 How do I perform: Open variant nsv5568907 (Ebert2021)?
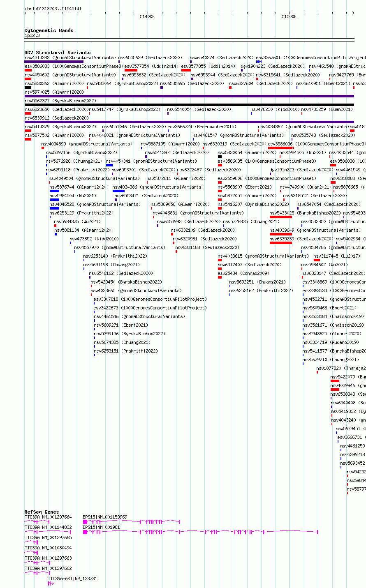click(x=245, y=187)
